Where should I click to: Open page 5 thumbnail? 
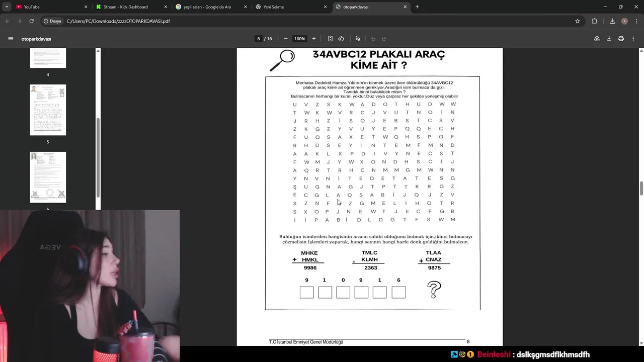[48, 110]
